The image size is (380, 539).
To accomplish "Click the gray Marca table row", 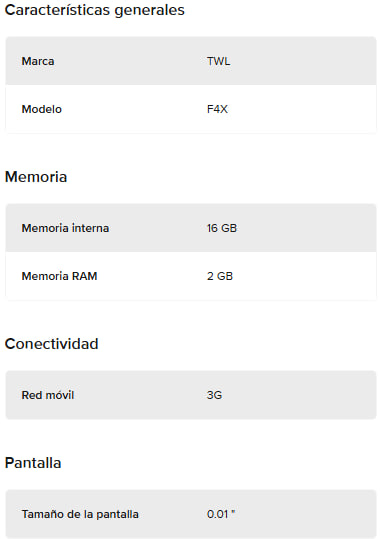I will point(191,61).
